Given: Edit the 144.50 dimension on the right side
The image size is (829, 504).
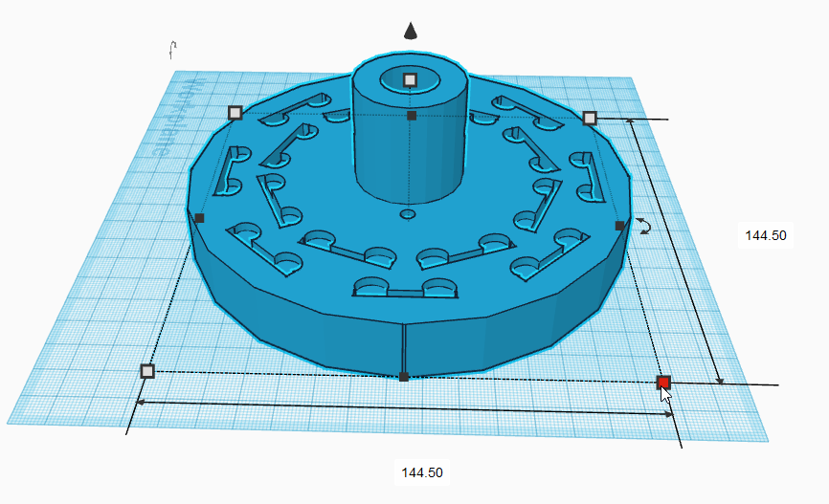Looking at the screenshot, I should click(x=766, y=235).
